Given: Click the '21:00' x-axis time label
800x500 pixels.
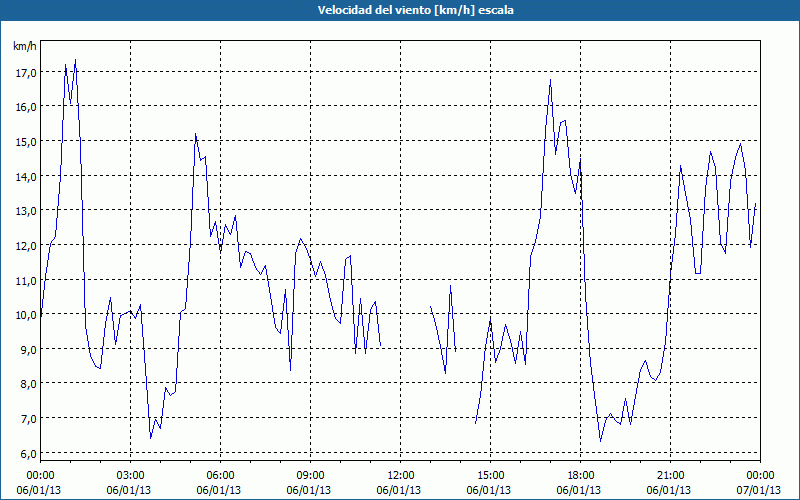Looking at the screenshot, I should (670, 476).
